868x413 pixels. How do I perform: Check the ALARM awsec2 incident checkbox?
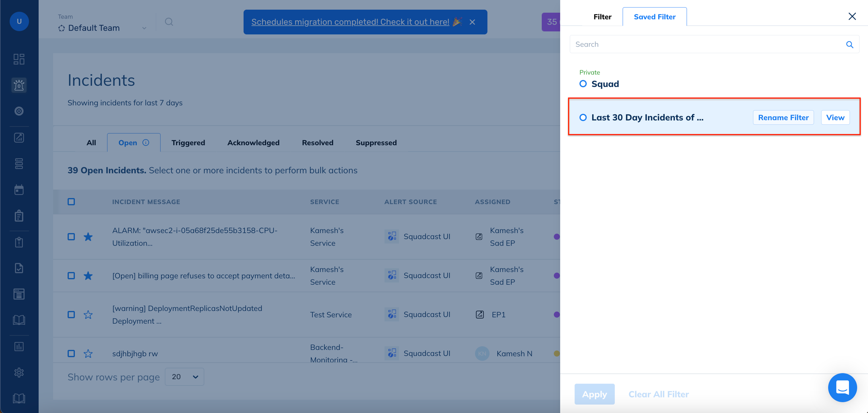(71, 237)
